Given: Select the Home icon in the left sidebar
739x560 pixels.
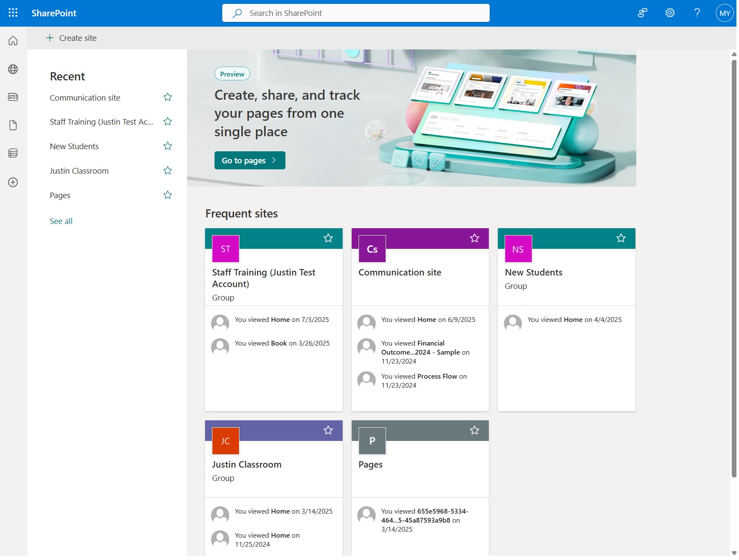Looking at the screenshot, I should point(13,40).
